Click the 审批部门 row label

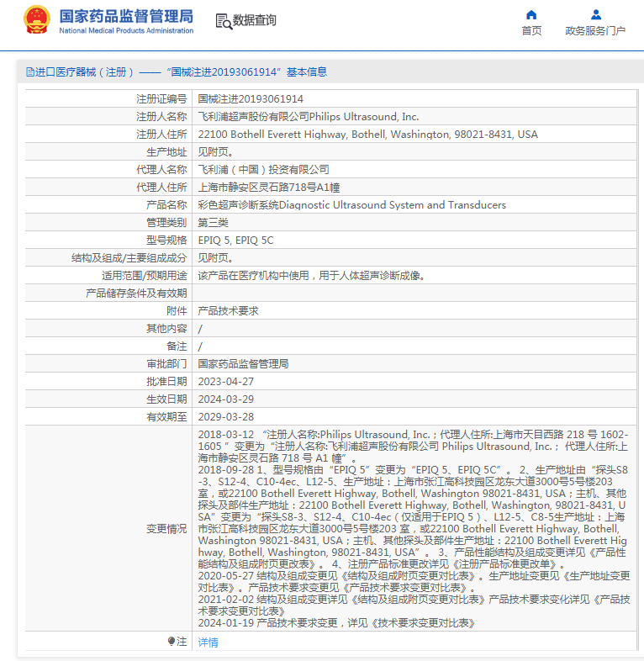[166, 364]
